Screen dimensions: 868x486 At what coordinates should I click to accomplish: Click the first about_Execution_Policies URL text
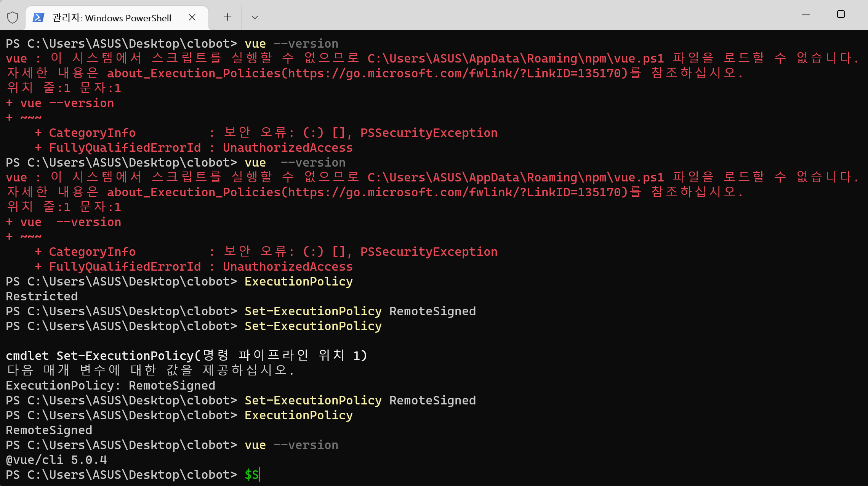point(367,73)
